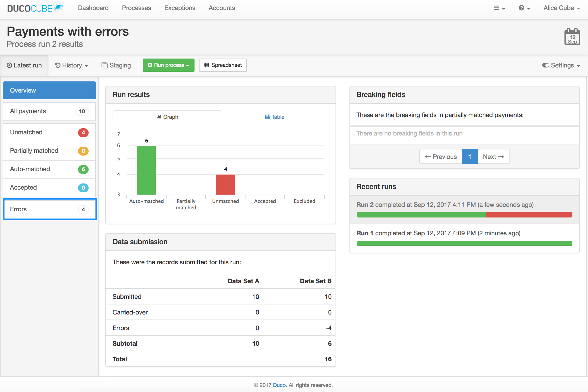Expand the History dropdown
This screenshot has width=588, height=392.
click(x=72, y=66)
